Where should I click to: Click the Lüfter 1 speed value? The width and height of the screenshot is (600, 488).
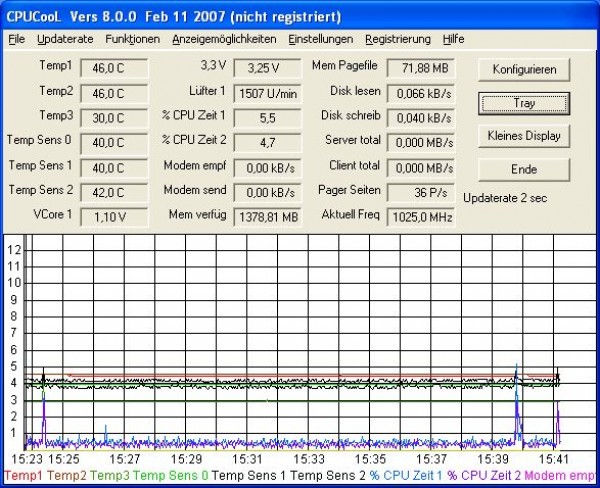(268, 92)
